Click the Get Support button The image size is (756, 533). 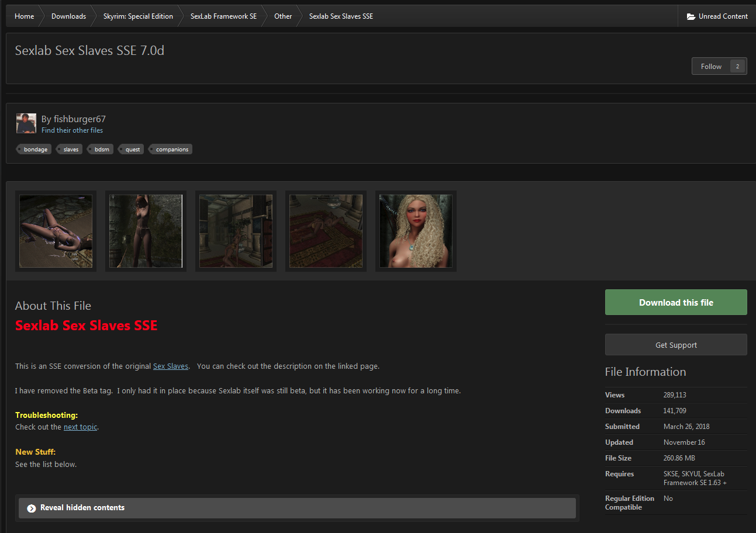(x=676, y=345)
